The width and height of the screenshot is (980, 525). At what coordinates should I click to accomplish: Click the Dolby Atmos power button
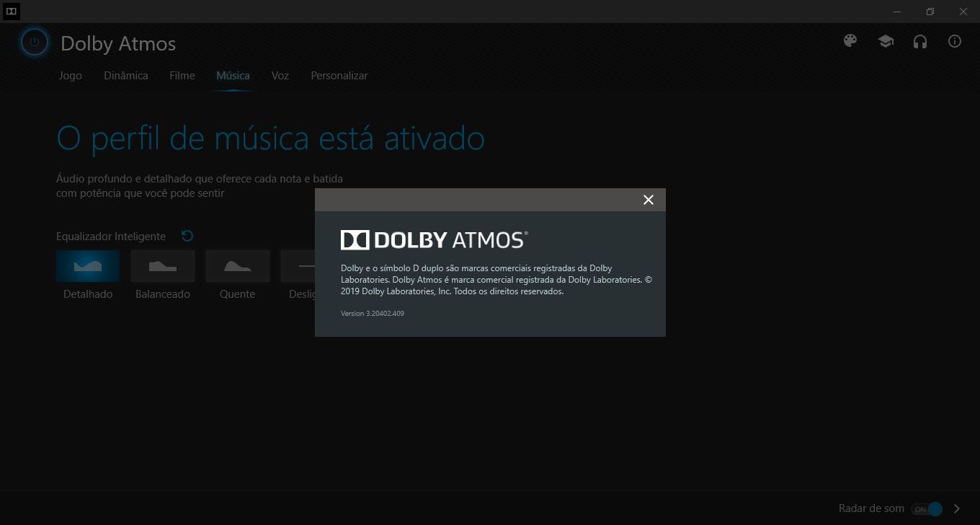coord(34,43)
